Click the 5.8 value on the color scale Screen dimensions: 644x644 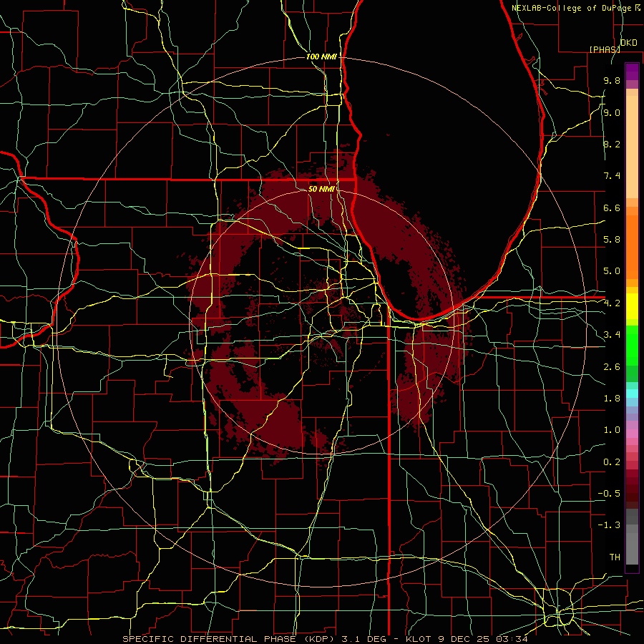tap(612, 240)
